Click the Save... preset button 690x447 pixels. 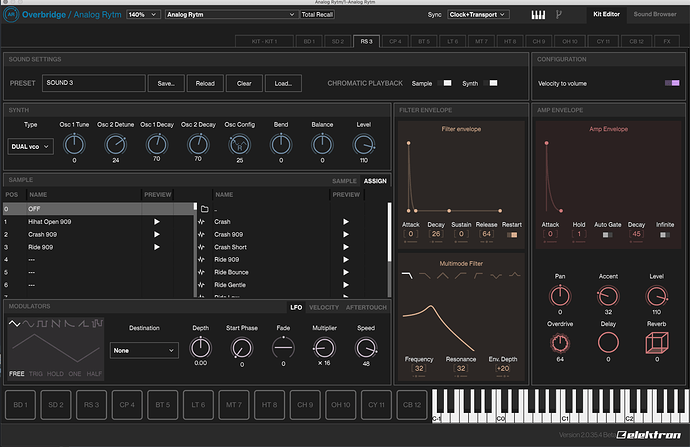pyautogui.click(x=166, y=83)
